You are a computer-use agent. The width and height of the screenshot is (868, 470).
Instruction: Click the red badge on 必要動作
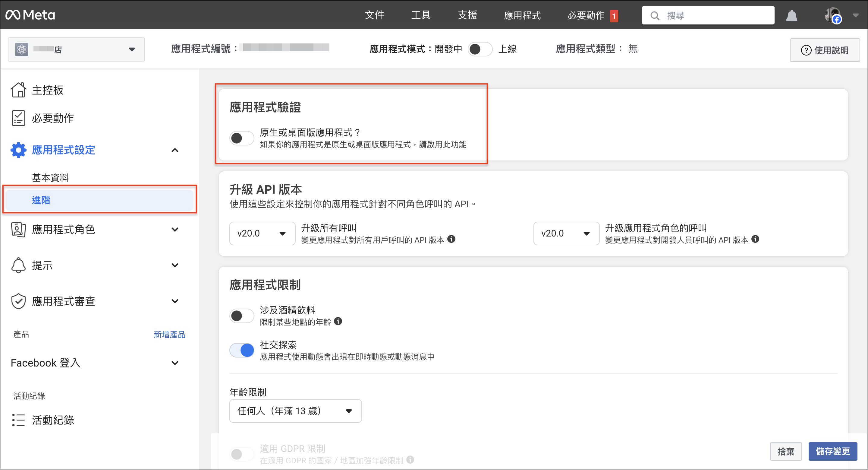614,16
